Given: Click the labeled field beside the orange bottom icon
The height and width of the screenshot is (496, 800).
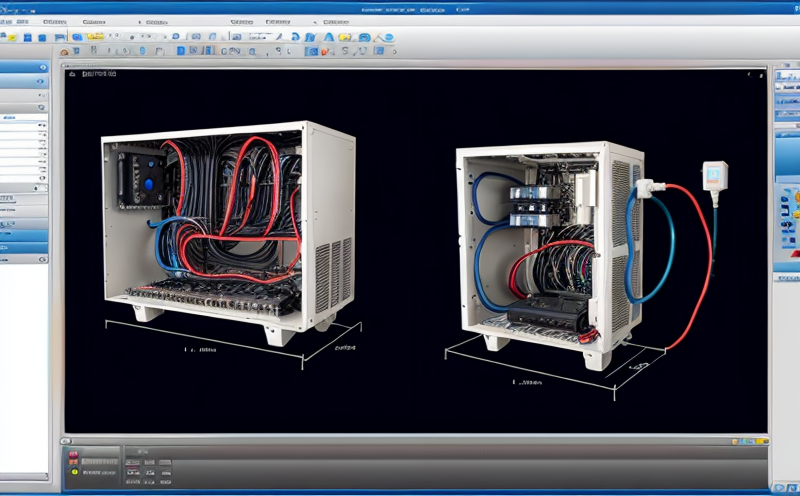Looking at the screenshot, I should pyautogui.click(x=102, y=462).
